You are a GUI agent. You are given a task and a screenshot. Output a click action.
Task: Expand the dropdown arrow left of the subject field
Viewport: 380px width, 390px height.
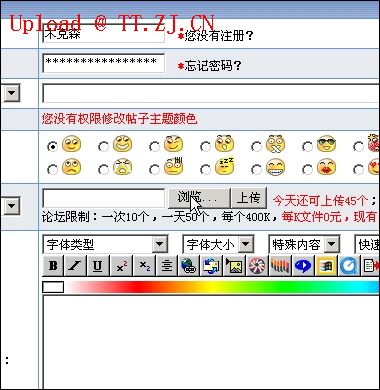click(12, 92)
